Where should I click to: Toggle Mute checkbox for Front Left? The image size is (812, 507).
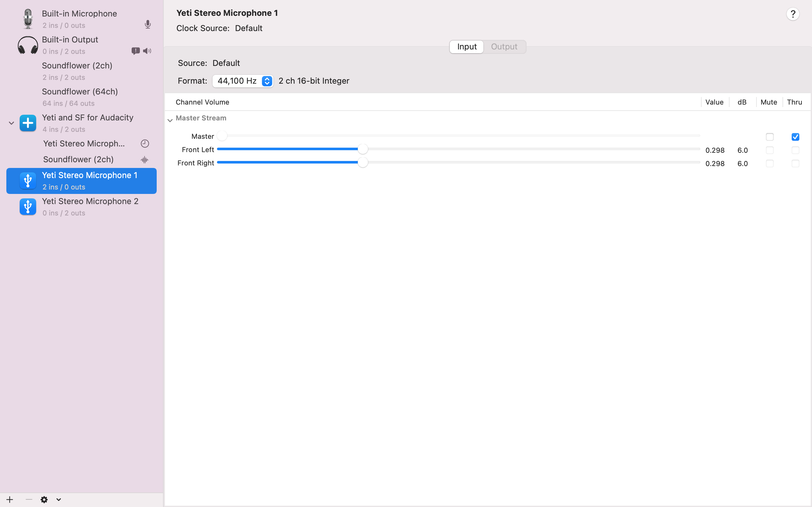[x=769, y=150]
